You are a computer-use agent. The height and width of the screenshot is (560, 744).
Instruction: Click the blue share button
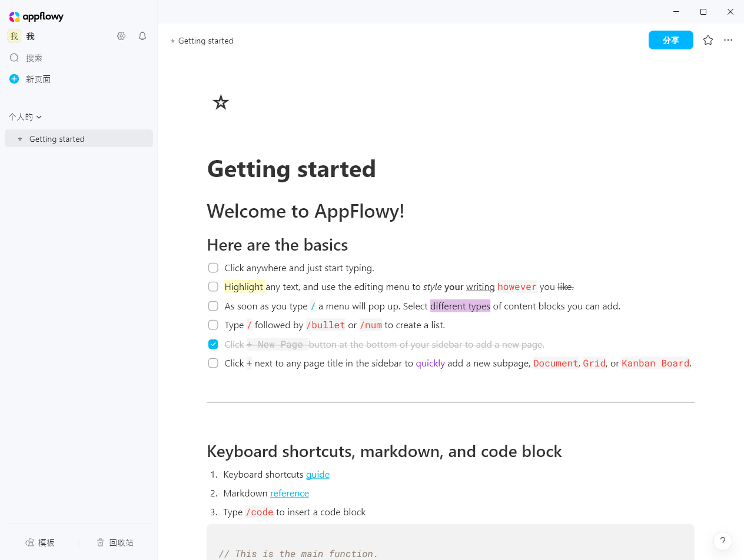[670, 40]
